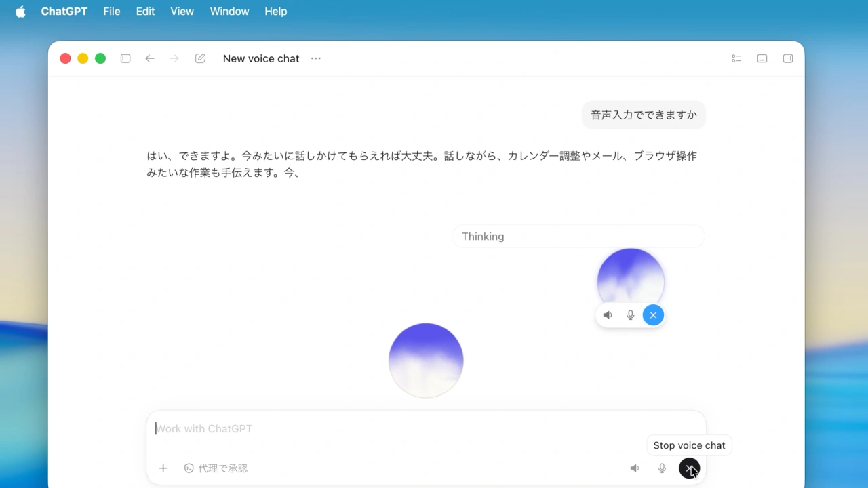Open the View menu
This screenshot has width=868, height=488.
click(182, 12)
